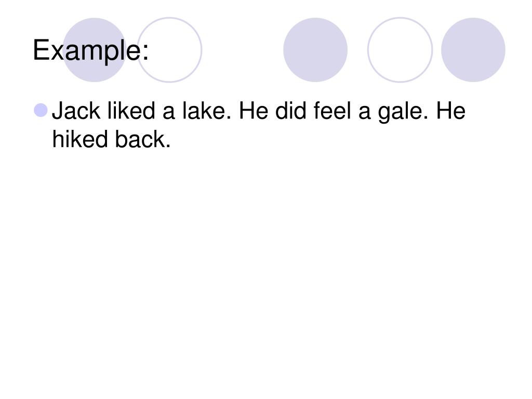Click the first "He" after "lake."
532x399 pixels.
(254, 111)
